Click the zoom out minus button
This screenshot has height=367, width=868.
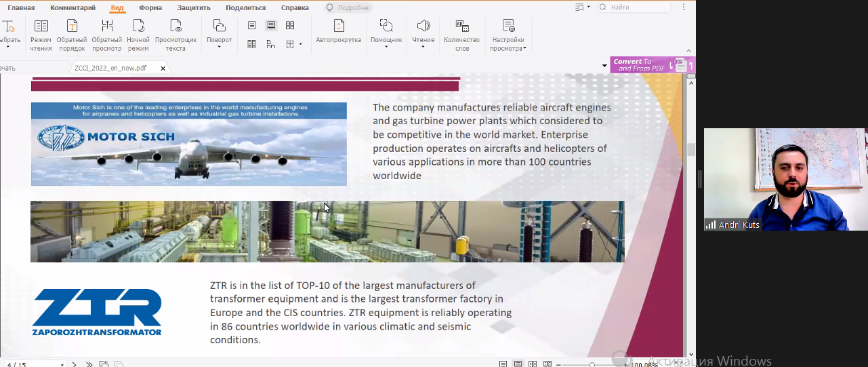click(x=558, y=365)
